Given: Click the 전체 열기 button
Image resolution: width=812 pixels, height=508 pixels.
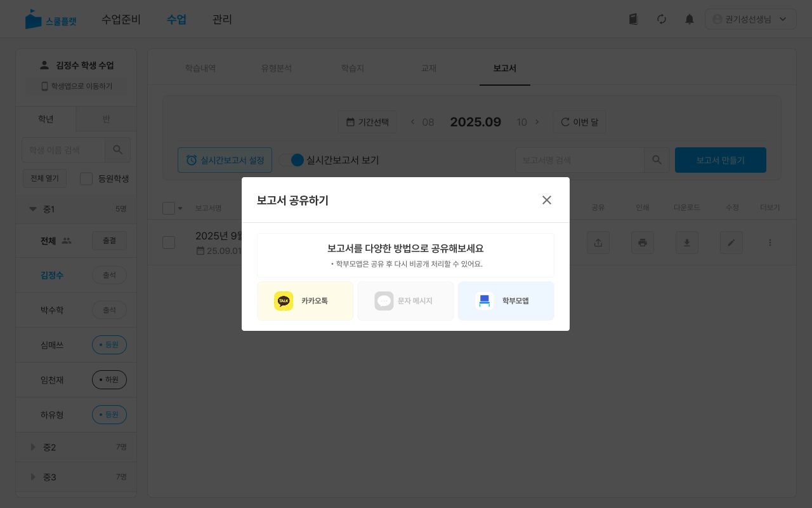Looking at the screenshot, I should click(x=44, y=178).
